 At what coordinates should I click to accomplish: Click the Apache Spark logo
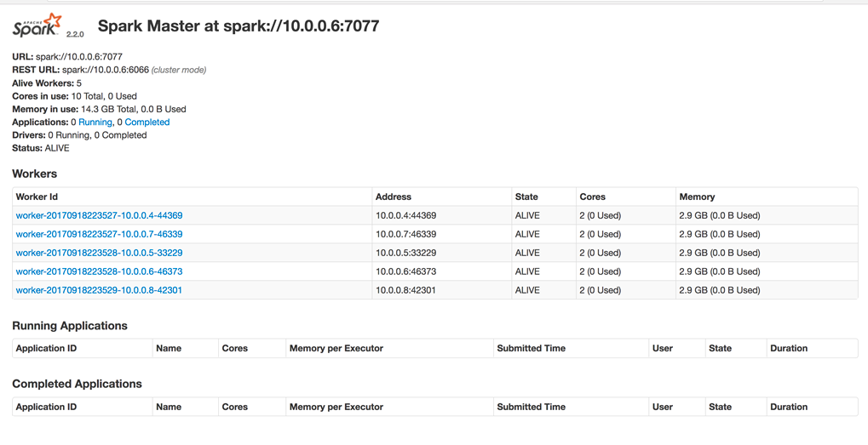point(37,26)
